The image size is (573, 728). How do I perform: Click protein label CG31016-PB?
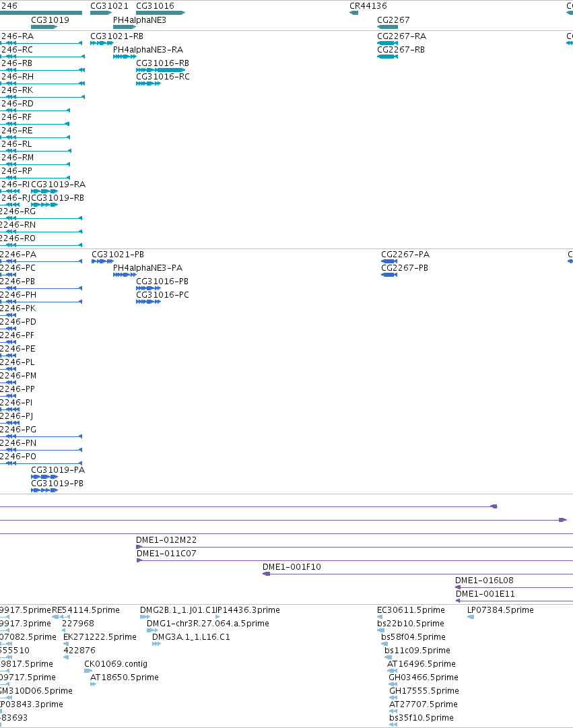coord(162,281)
